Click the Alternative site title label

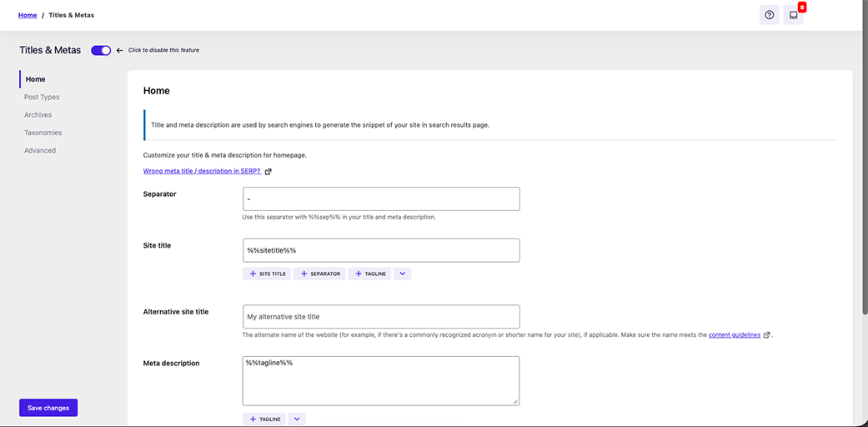pyautogui.click(x=176, y=312)
